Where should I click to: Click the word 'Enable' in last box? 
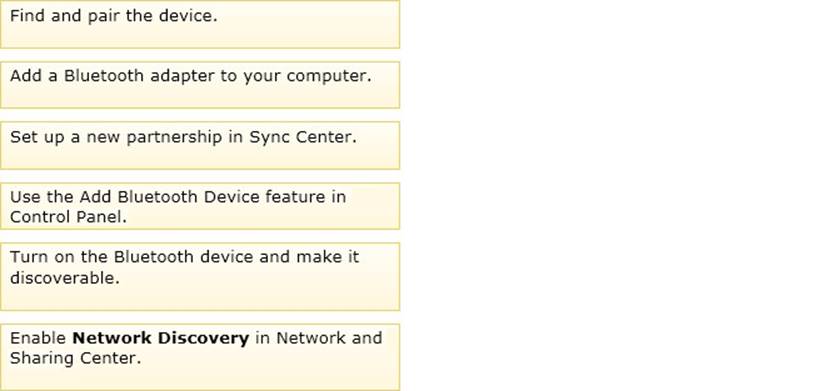pos(38,338)
